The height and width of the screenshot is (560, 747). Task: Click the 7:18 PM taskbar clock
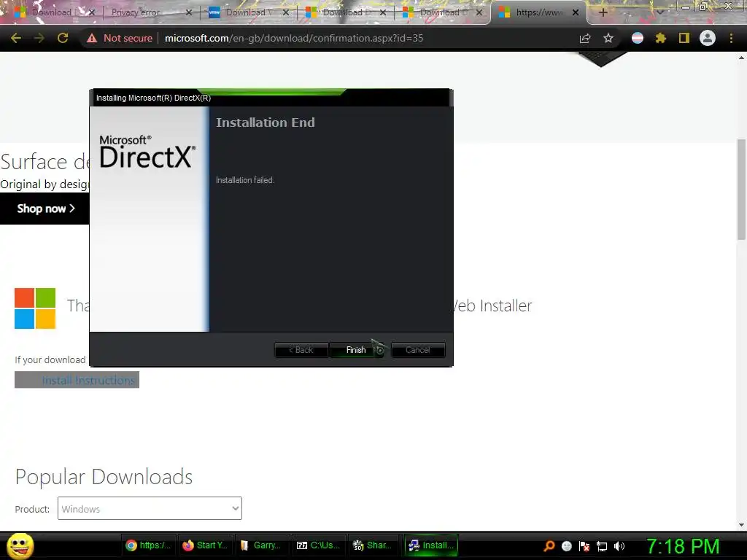coord(682,546)
